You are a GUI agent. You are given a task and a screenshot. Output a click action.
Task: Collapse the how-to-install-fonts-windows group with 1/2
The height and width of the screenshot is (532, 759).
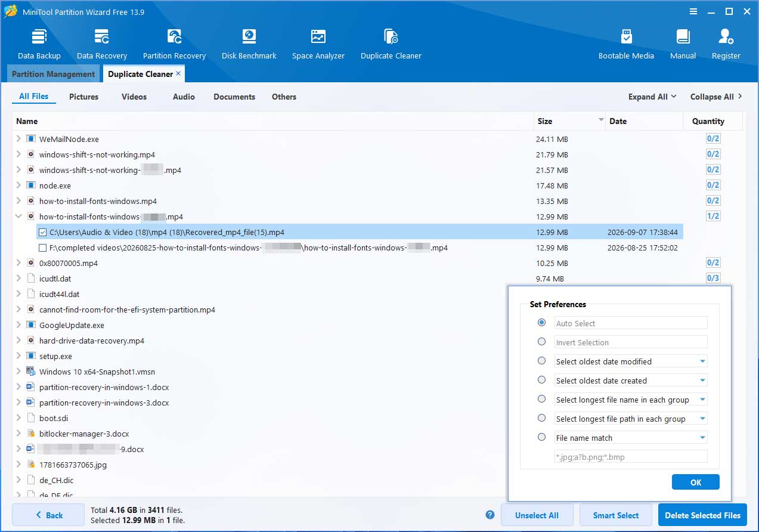[18, 216]
